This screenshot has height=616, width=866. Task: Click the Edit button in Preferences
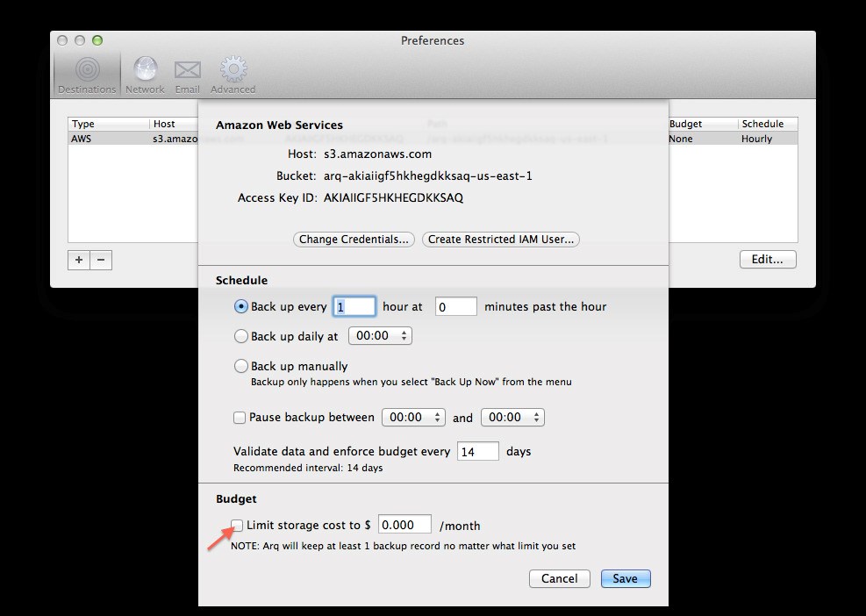point(768,259)
